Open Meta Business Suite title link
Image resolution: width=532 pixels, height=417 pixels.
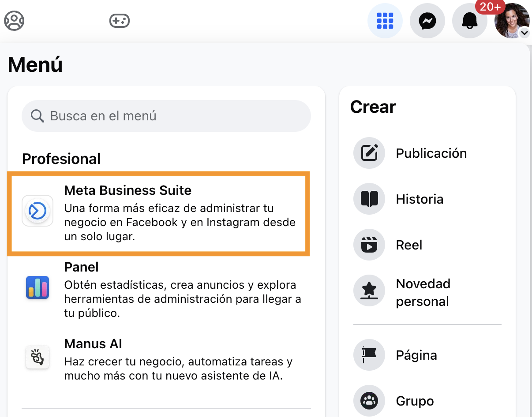point(128,190)
